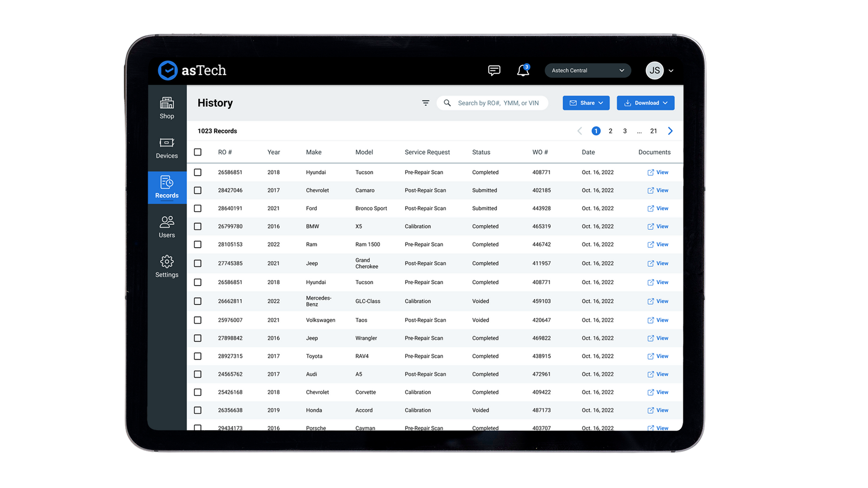This screenshot has height=488, width=868.
Task: View documents for Jeep Wrangler
Action: (x=658, y=338)
